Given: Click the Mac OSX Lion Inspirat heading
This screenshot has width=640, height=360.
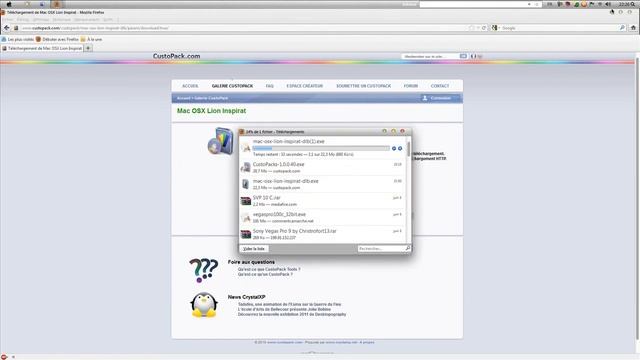Looking at the screenshot, I should pyautogui.click(x=211, y=111).
